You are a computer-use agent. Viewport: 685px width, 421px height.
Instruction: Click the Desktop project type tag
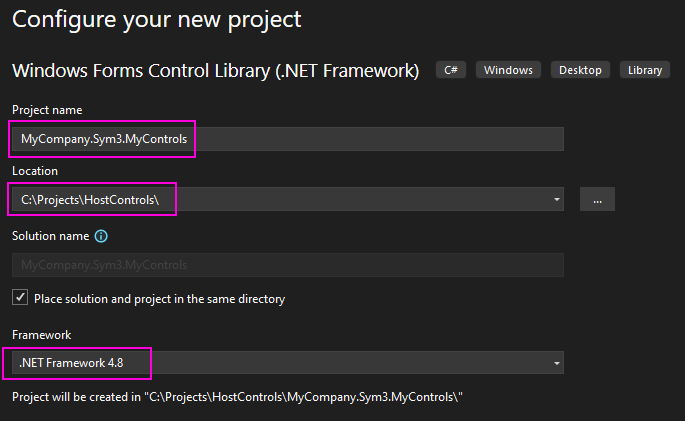click(x=580, y=70)
